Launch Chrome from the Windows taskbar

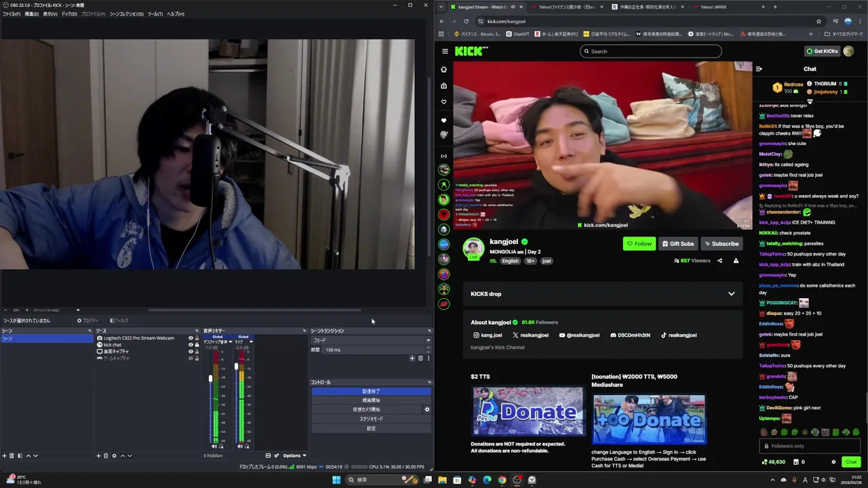click(502, 480)
